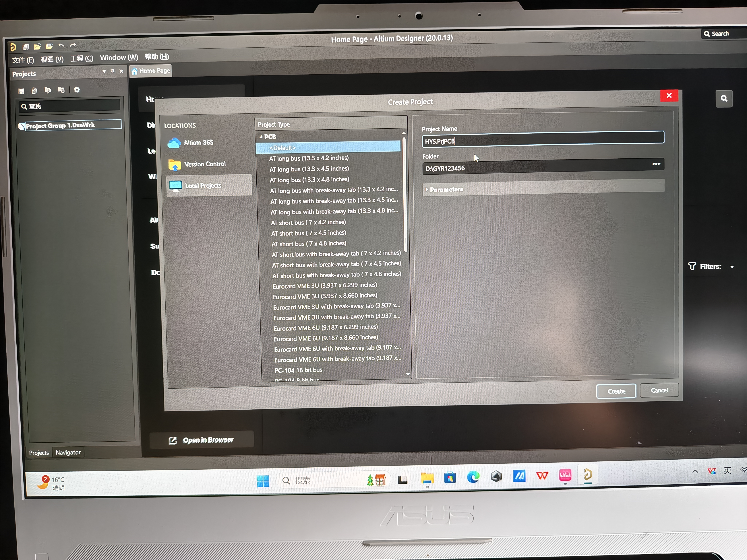The image size is (747, 560).
Task: Open the Projects panel dropdown arrow
Action: (x=104, y=71)
